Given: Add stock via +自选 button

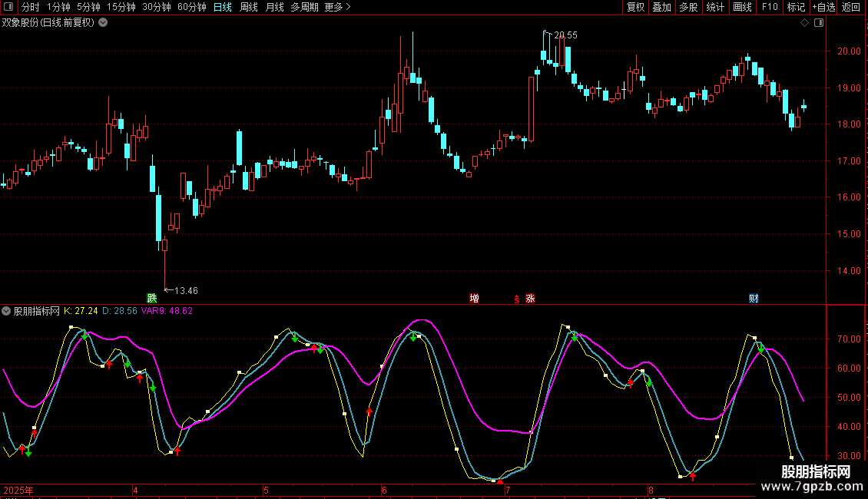Looking at the screenshot, I should pos(823,7).
